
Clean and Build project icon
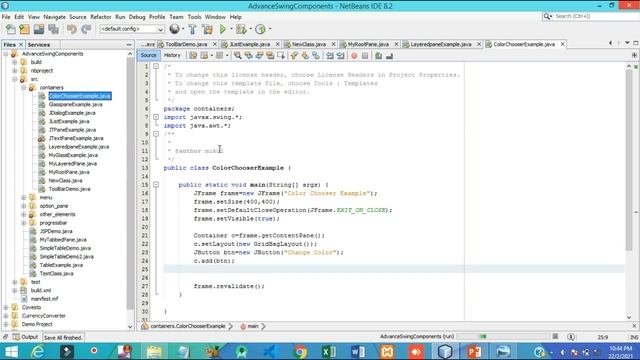pyautogui.click(x=207, y=29)
